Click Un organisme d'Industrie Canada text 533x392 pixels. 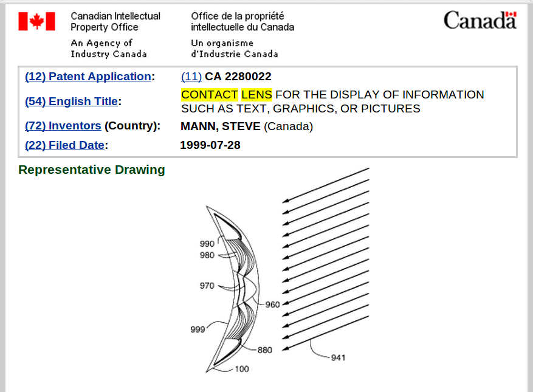click(x=235, y=48)
